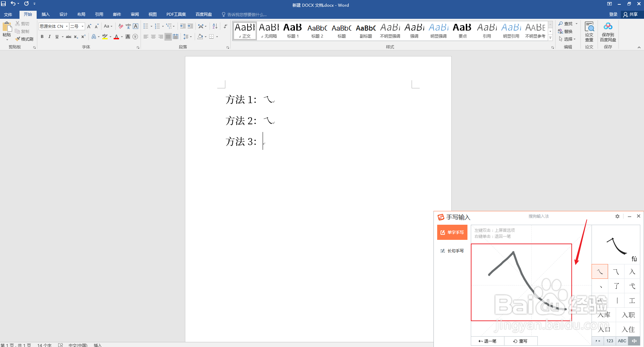Image resolution: width=644 pixels, height=347 pixels.
Task: Collapse the ribbon with the arrow
Action: [639, 47]
